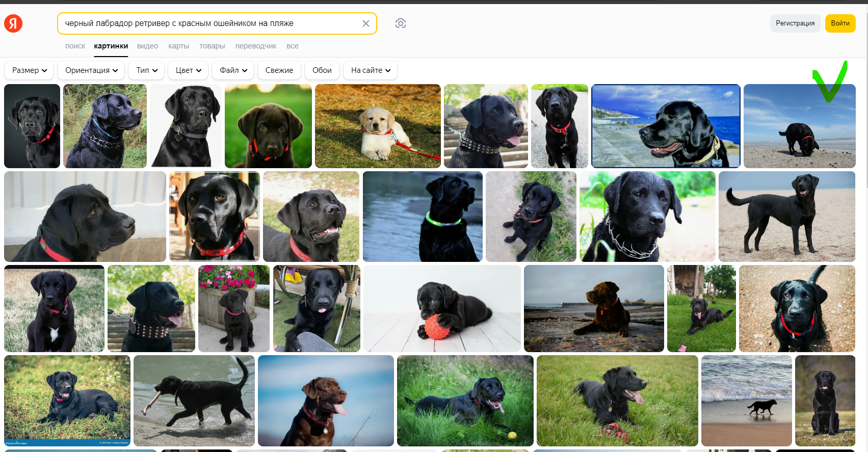Screen dimensions: 868x452
Task: Select the картинки tab
Action: tap(111, 46)
